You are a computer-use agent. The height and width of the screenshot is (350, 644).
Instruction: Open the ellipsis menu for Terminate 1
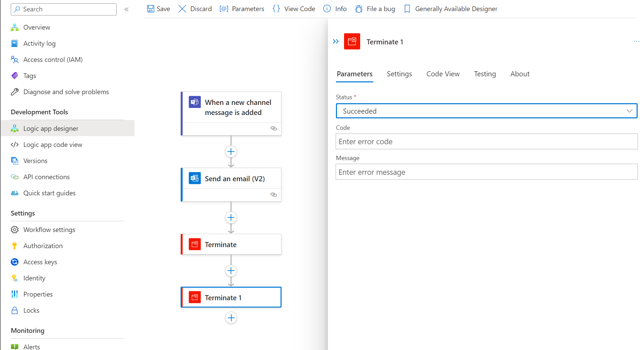pos(636,41)
